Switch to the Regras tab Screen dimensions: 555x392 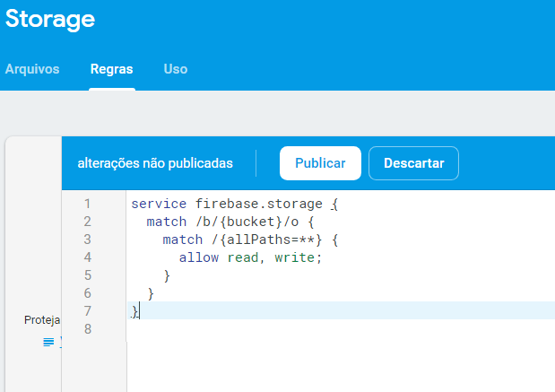[x=111, y=69]
